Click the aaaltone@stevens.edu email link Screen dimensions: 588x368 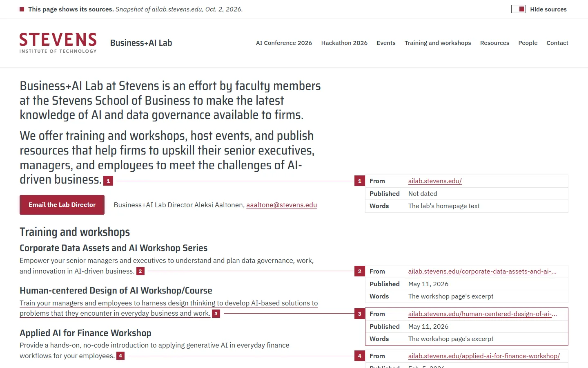(282, 205)
